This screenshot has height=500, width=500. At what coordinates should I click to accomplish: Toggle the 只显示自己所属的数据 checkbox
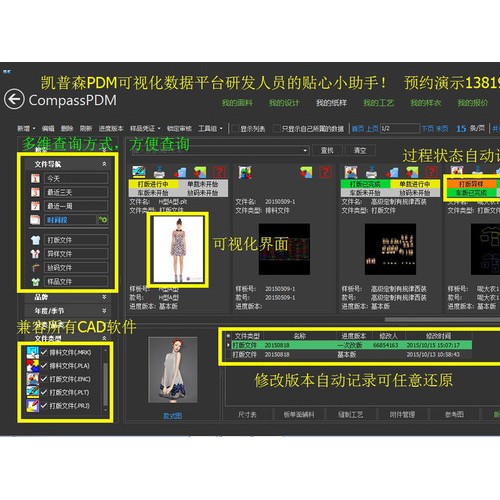277,128
